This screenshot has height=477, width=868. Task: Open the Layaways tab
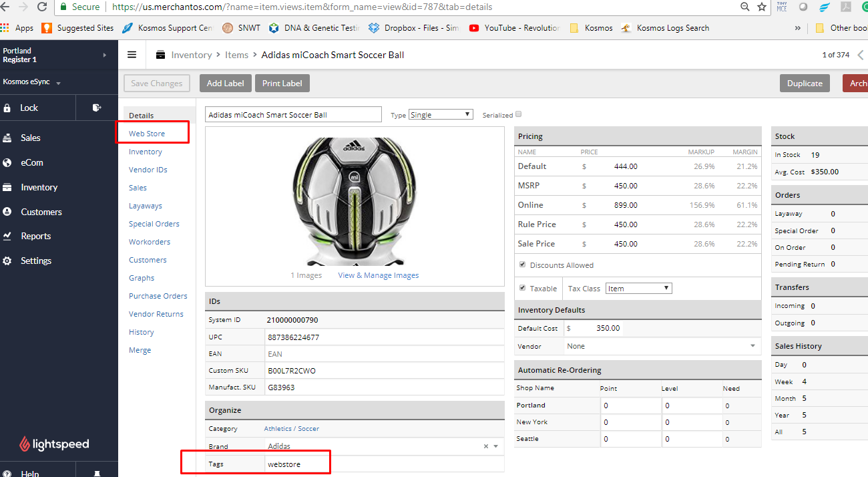146,206
